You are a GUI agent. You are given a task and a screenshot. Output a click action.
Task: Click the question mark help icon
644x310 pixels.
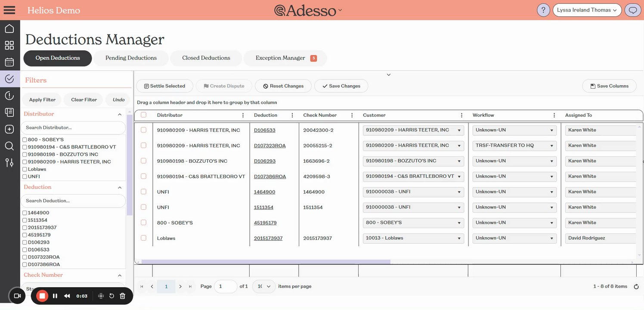544,10
